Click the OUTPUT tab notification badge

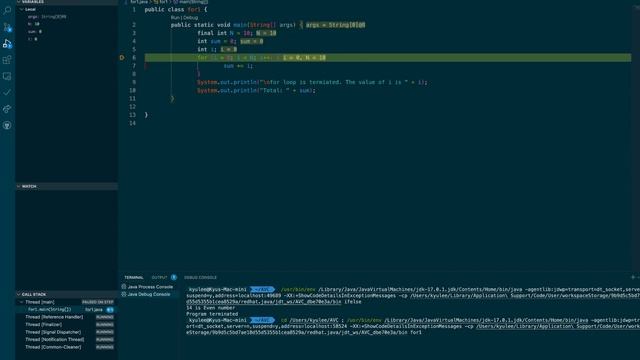(174, 277)
